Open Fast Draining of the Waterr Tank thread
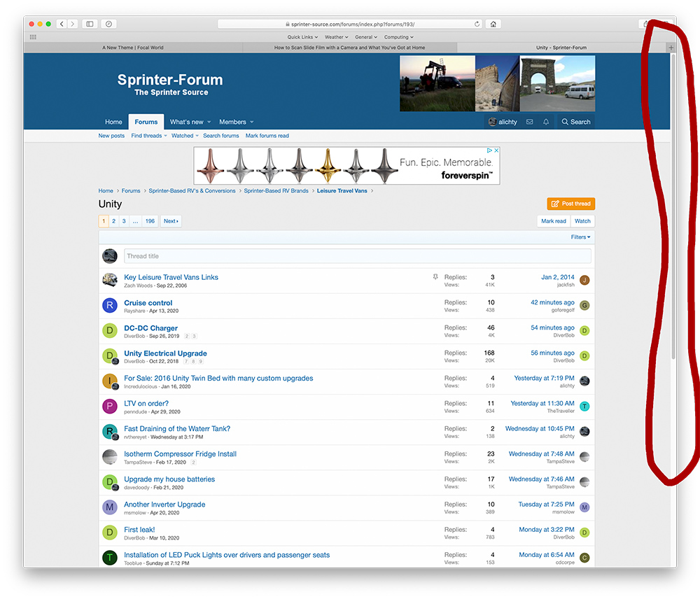 (x=177, y=428)
